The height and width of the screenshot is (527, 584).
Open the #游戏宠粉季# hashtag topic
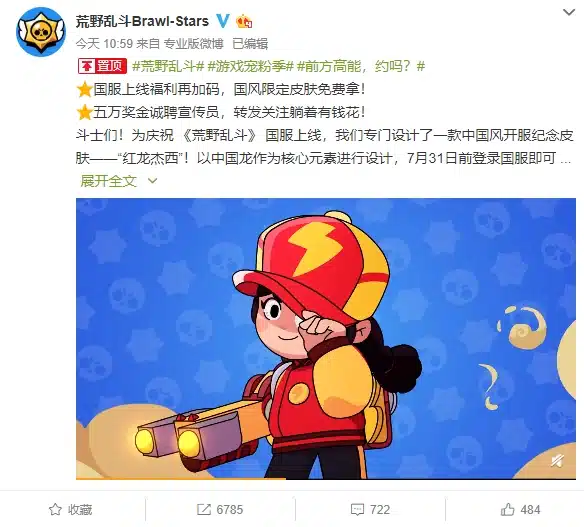[x=251, y=66]
